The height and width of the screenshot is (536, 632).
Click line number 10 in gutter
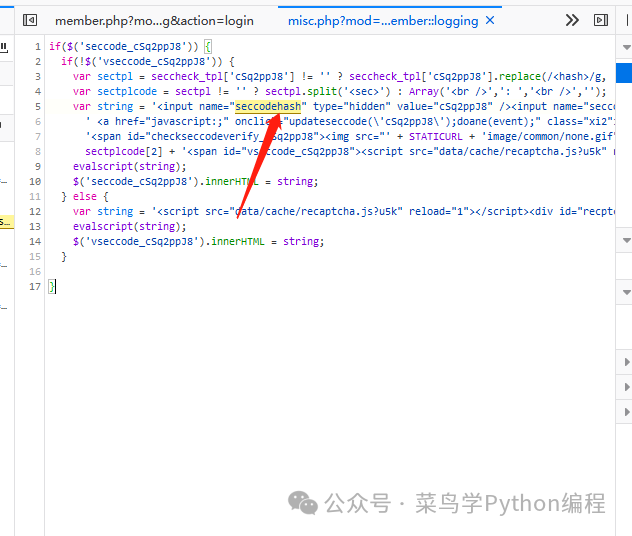(35, 182)
